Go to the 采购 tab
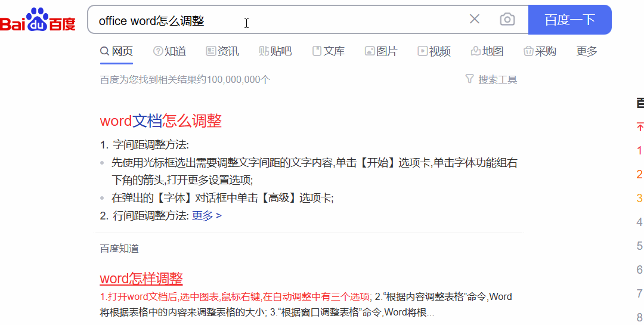The height and width of the screenshot is (325, 644). [540, 51]
